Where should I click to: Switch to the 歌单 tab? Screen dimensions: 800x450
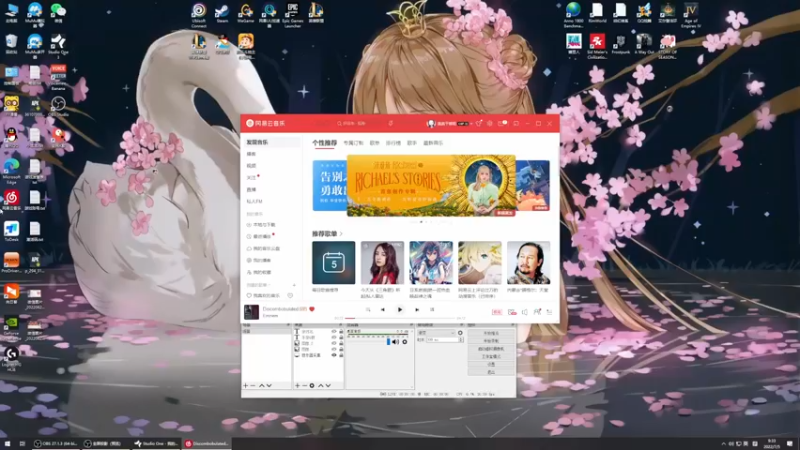click(x=374, y=143)
